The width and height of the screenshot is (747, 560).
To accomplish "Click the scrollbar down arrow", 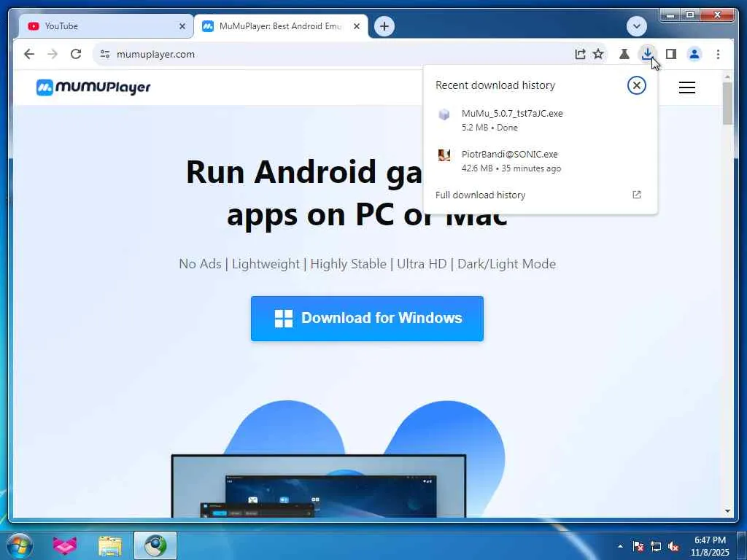I will coord(727,511).
